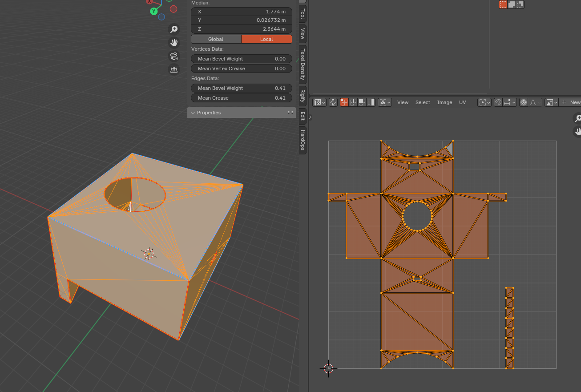The width and height of the screenshot is (581, 392).
Task: Click the blue negative Z axis gizmo circle
Action: tap(161, 17)
